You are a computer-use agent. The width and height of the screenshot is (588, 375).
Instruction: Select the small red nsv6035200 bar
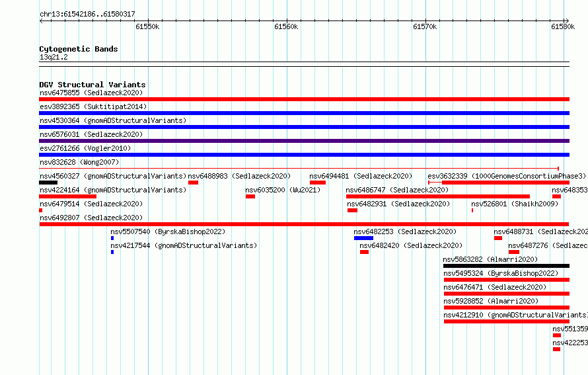pyautogui.click(x=250, y=196)
